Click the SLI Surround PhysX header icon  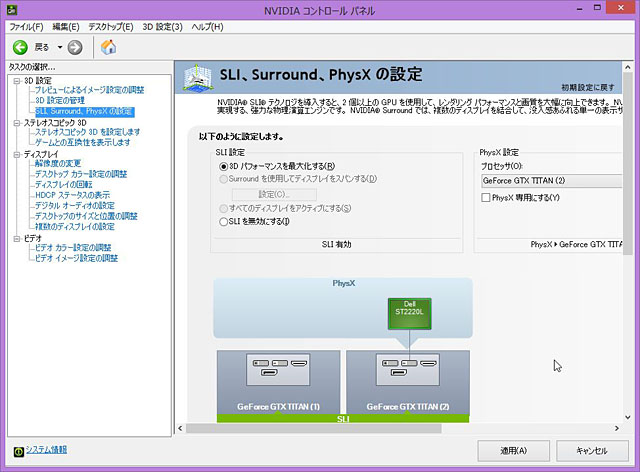[198, 78]
